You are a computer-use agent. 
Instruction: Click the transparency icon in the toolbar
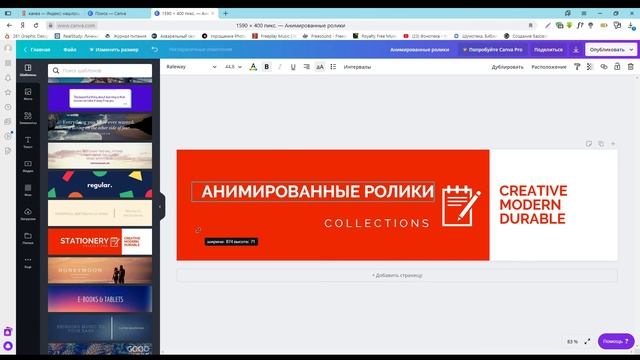(x=590, y=67)
